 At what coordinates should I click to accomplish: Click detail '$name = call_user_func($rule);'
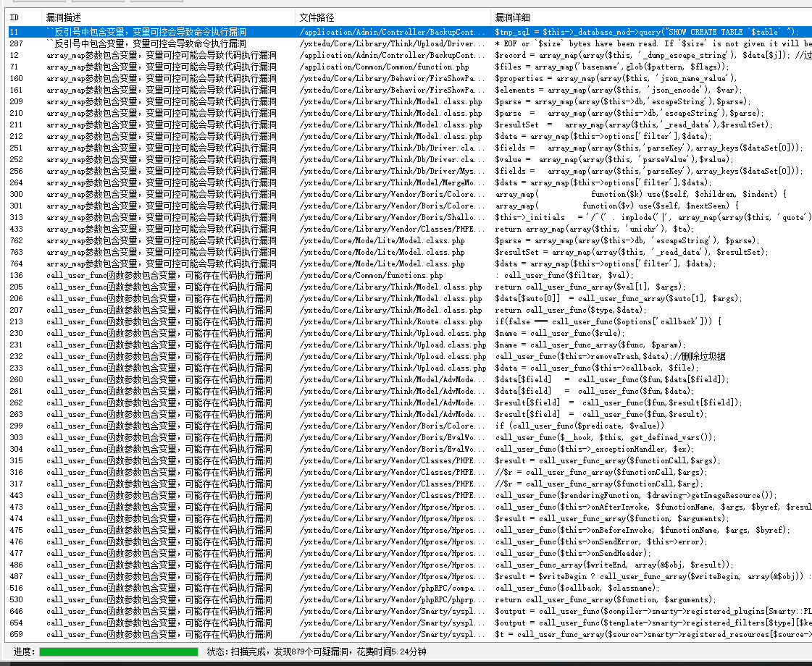[560, 333]
